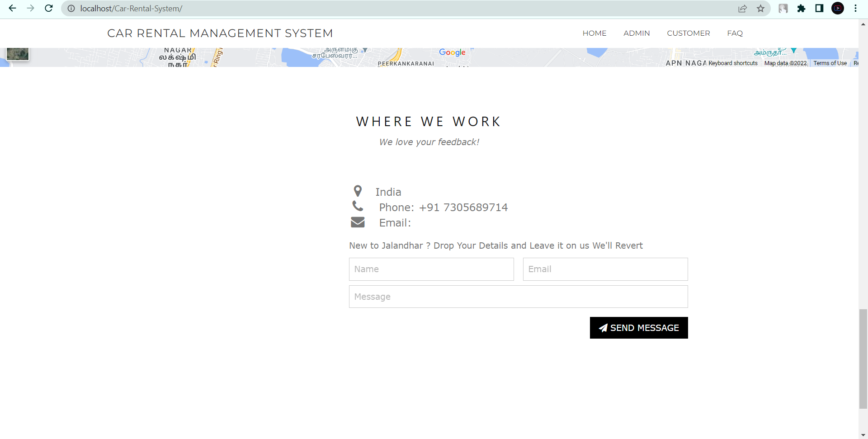The width and height of the screenshot is (868, 439).
Task: Open CUSTOMER navigation item
Action: click(689, 33)
